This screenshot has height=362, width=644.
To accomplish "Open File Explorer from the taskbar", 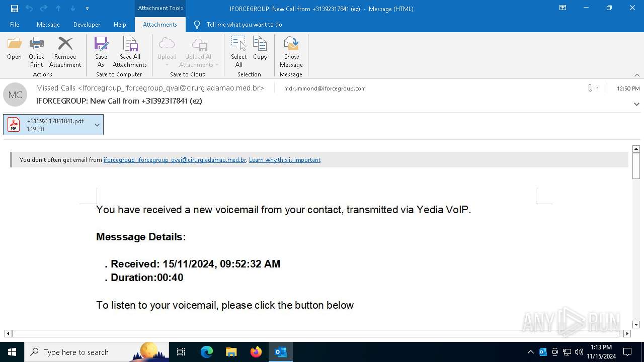I will pos(231,352).
